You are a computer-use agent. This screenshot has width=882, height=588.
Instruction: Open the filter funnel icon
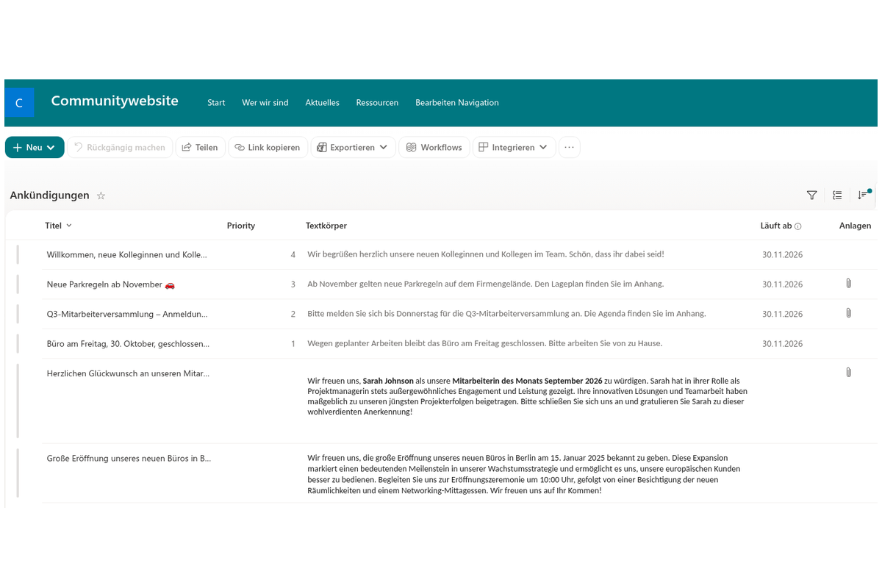(x=811, y=195)
